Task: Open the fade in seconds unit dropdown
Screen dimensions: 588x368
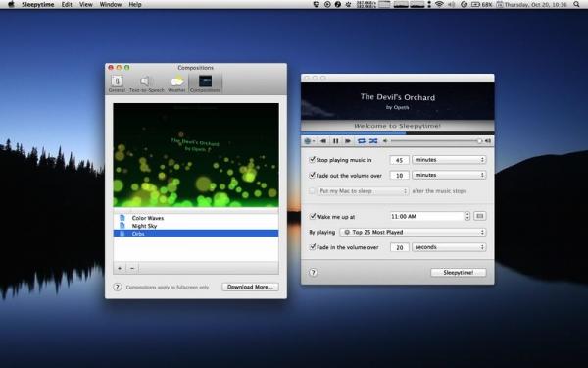Action: pyautogui.click(x=449, y=247)
